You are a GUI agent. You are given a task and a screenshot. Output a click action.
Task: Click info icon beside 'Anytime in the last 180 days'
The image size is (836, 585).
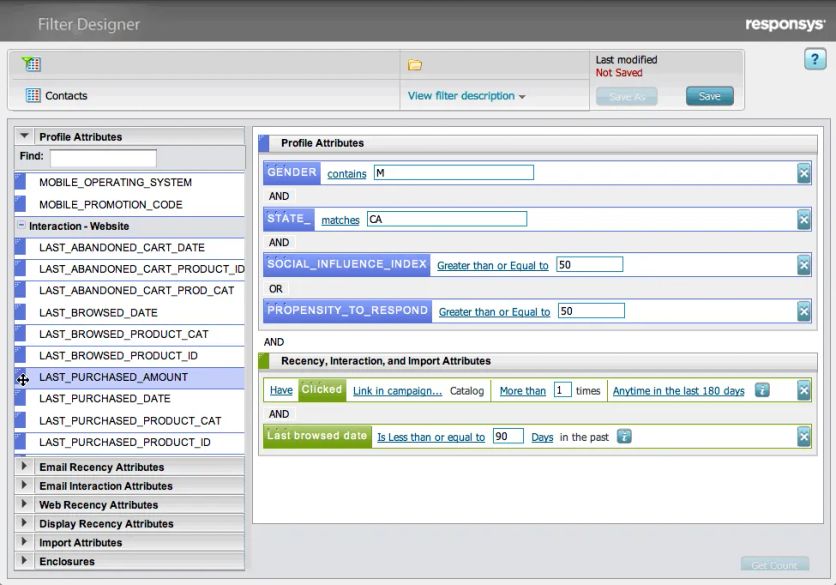coord(762,390)
